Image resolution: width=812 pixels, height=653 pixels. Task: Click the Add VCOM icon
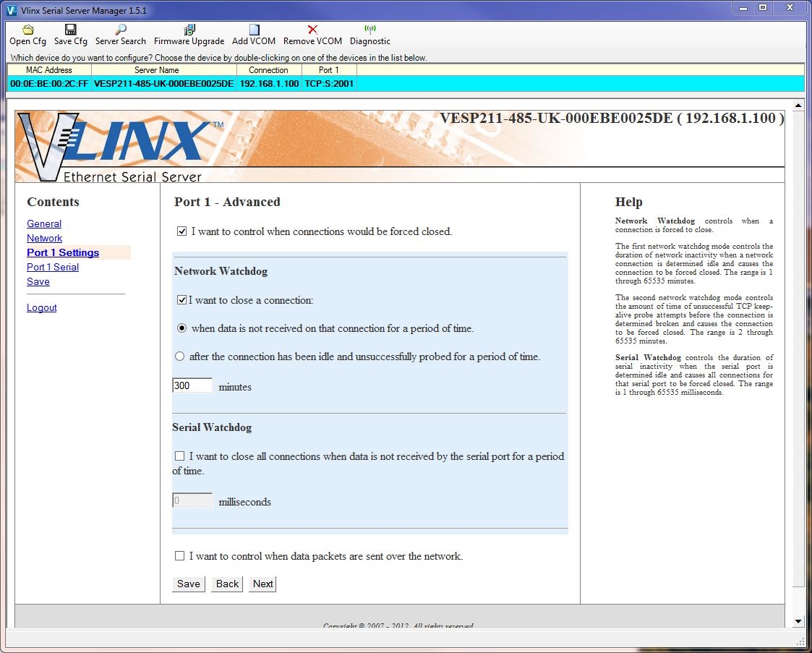[254, 30]
